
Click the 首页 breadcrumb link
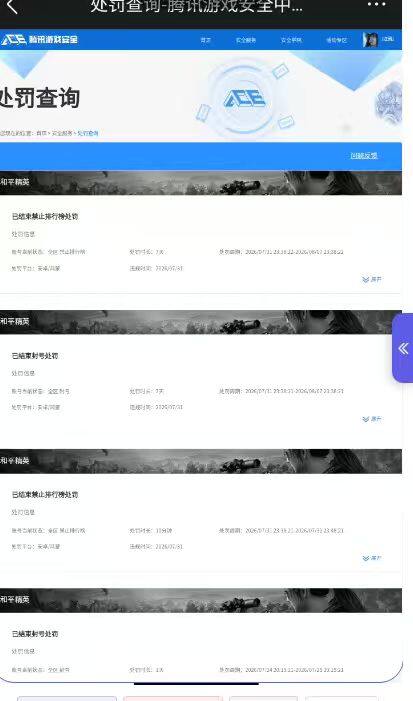pyautogui.click(x=41, y=133)
